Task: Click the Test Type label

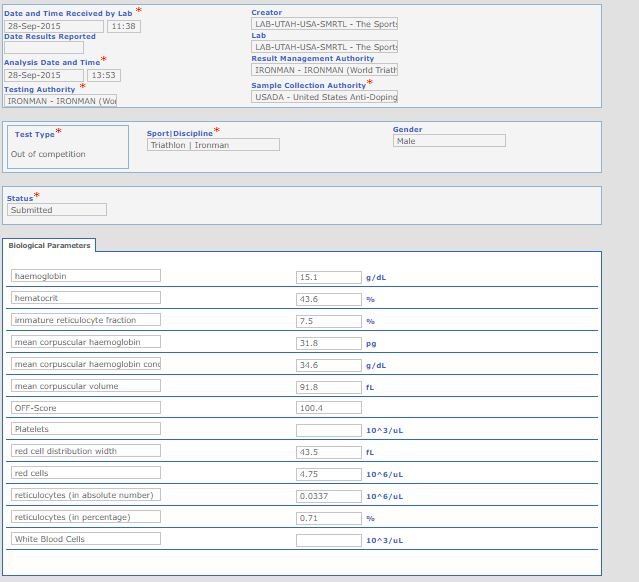Action: click(x=35, y=134)
